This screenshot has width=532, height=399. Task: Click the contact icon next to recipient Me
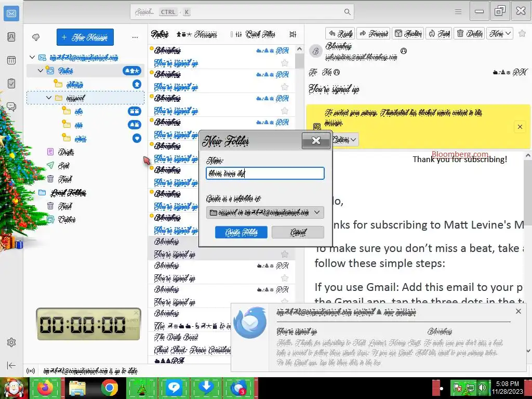(337, 72)
